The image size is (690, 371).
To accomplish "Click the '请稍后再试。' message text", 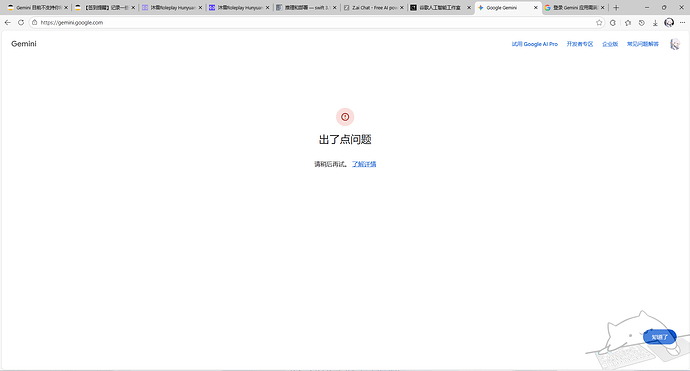I will click(x=330, y=164).
